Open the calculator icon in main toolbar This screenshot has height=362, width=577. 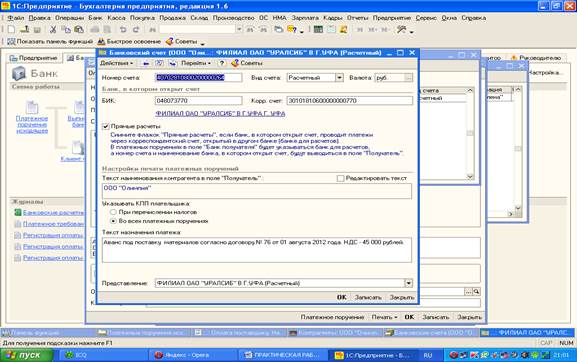[318, 29]
